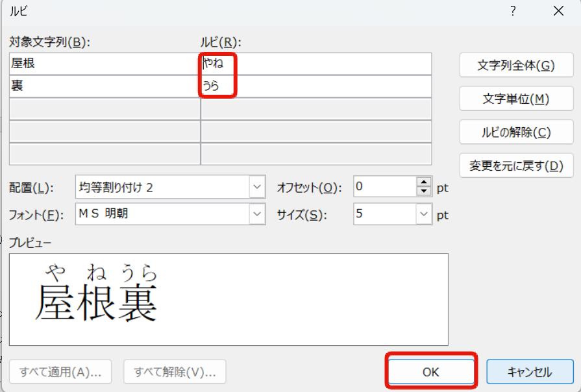The height and width of the screenshot is (392, 581).
Task: Click the ルビ field containing やね
Action: [x=315, y=64]
